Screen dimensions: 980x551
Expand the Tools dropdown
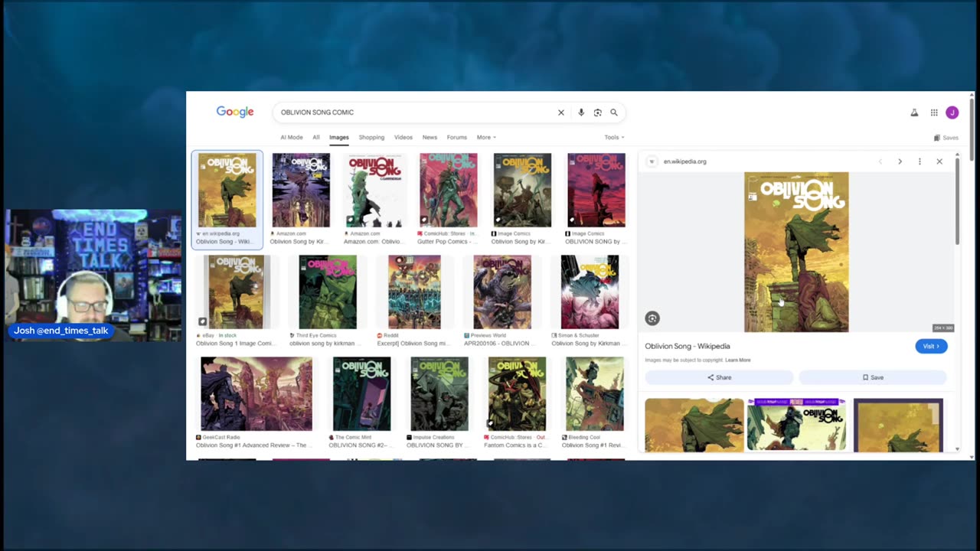[614, 138]
